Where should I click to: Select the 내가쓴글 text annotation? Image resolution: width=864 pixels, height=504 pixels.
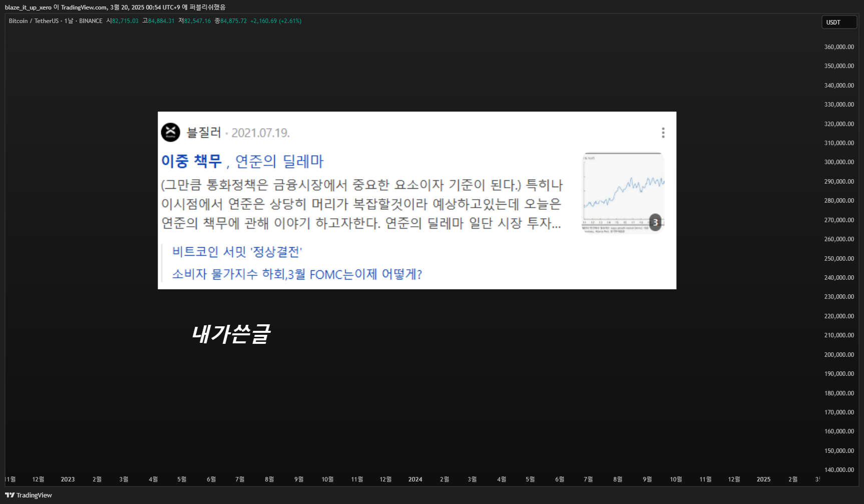click(x=231, y=334)
